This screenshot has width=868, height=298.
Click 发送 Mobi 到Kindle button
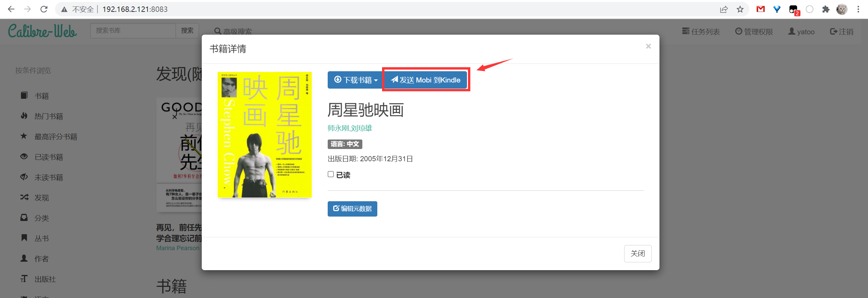(426, 80)
